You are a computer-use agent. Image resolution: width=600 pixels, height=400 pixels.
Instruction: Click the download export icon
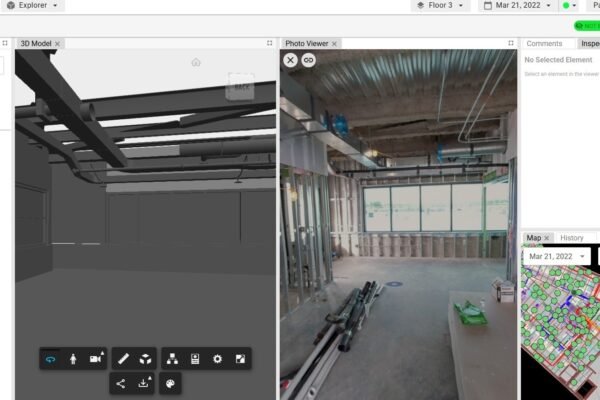tap(144, 382)
